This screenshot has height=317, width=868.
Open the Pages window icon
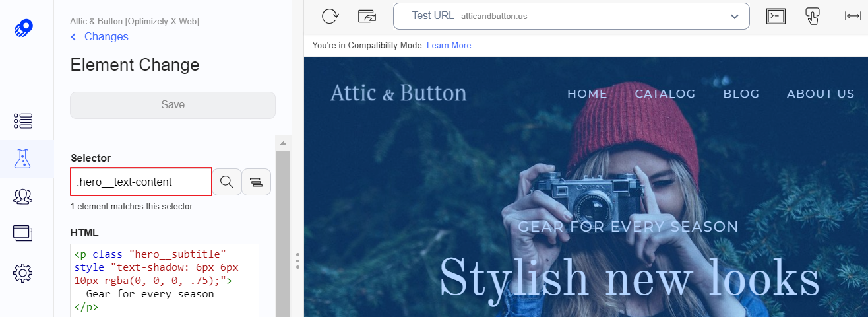[23, 232]
